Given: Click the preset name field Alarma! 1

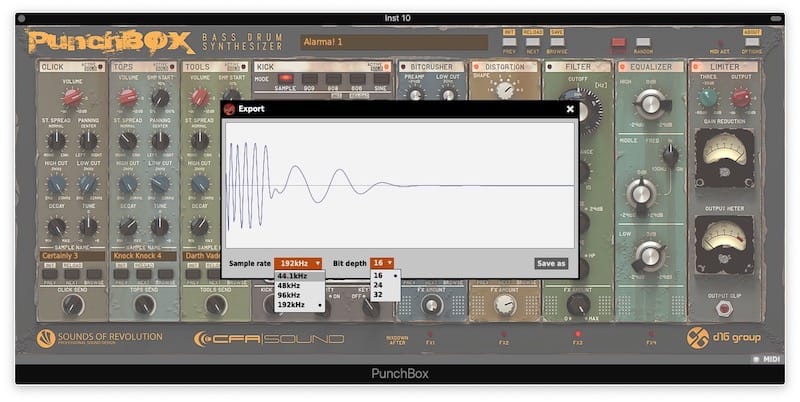Looking at the screenshot, I should pyautogui.click(x=394, y=42).
